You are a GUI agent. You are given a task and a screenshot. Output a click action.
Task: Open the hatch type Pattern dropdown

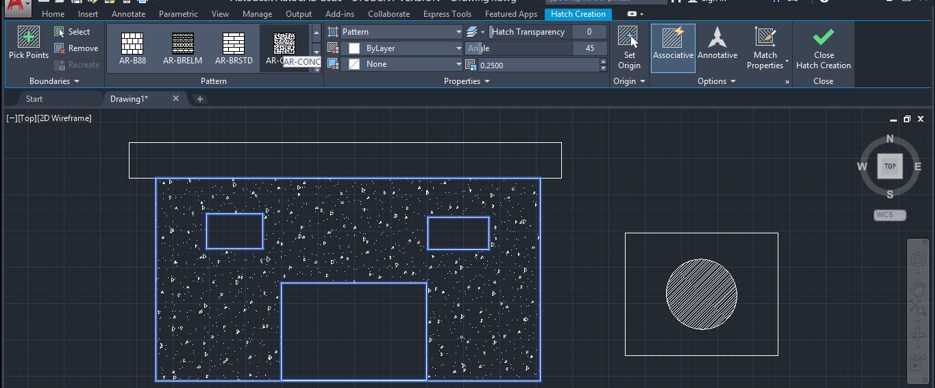pos(402,32)
